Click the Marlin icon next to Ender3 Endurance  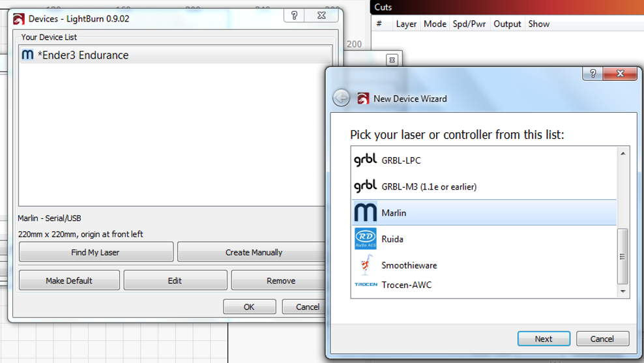pyautogui.click(x=27, y=55)
